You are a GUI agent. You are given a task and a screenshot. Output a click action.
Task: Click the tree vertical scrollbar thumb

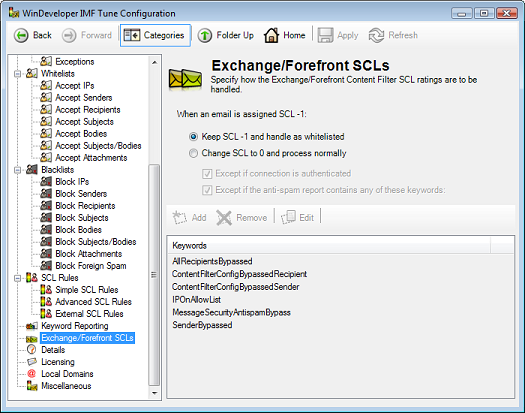click(x=154, y=275)
